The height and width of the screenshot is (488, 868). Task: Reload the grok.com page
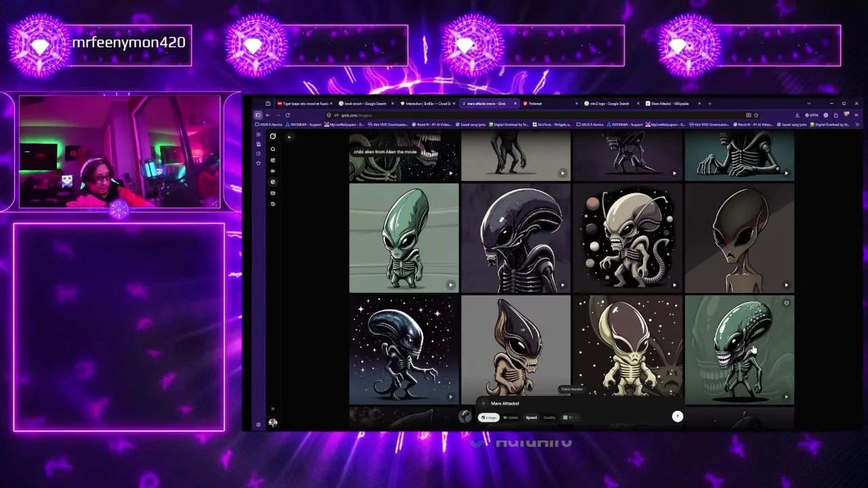288,115
